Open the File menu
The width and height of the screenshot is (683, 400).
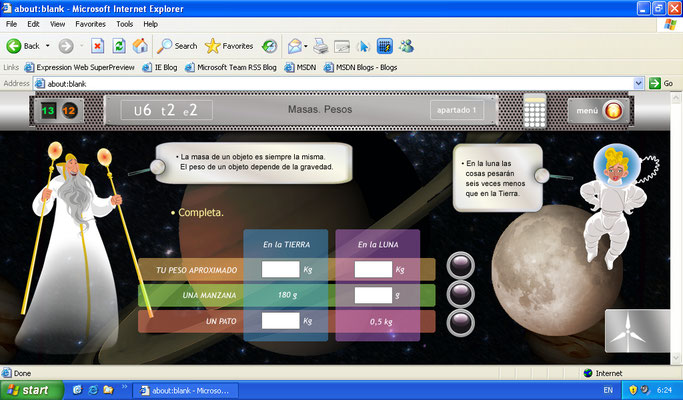click(x=11, y=24)
